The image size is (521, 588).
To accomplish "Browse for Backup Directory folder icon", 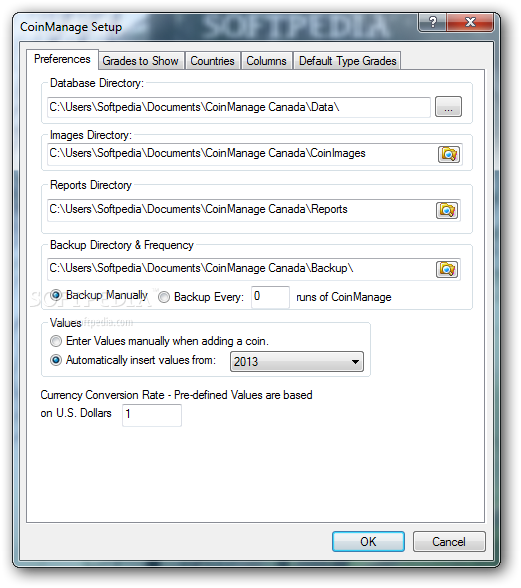I will click(x=447, y=269).
